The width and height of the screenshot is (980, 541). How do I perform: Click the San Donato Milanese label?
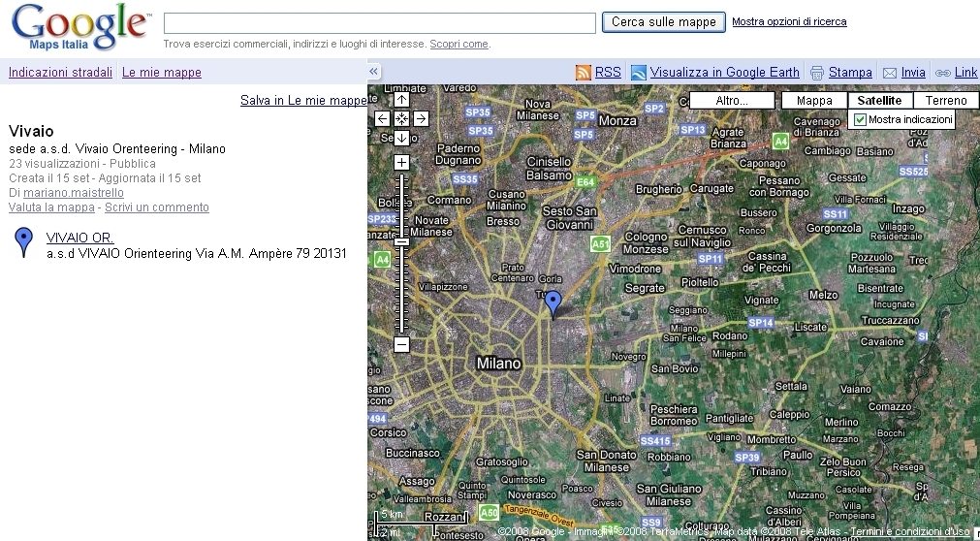pos(606,461)
